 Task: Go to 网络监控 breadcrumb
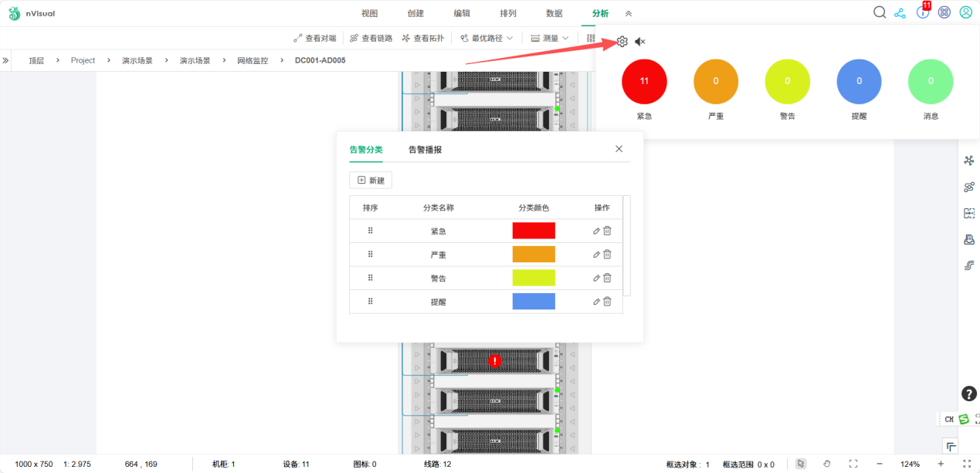(253, 60)
